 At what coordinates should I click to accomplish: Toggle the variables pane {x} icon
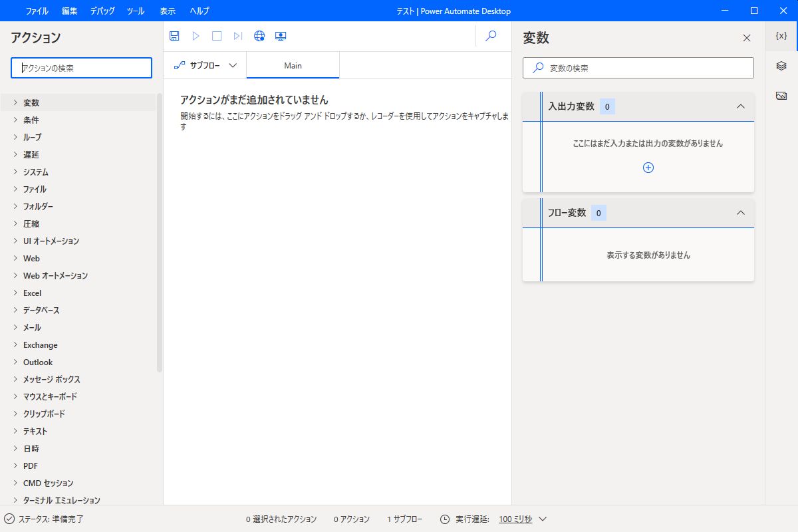(x=781, y=36)
